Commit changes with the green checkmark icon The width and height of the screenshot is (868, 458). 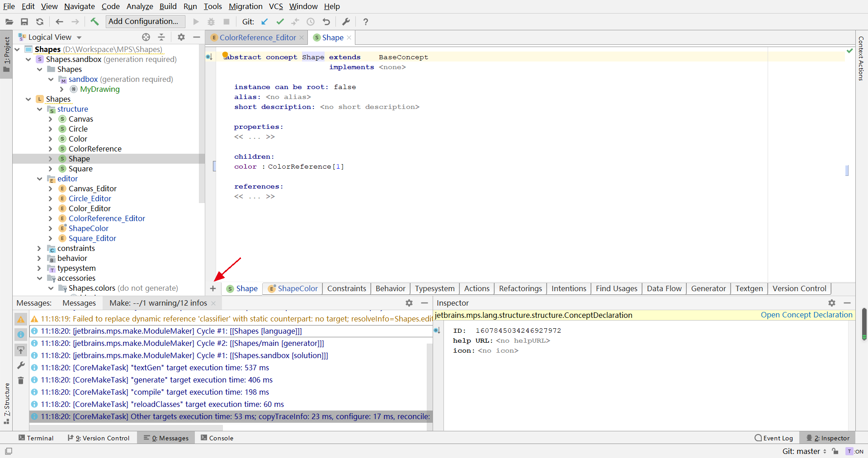tap(280, 21)
